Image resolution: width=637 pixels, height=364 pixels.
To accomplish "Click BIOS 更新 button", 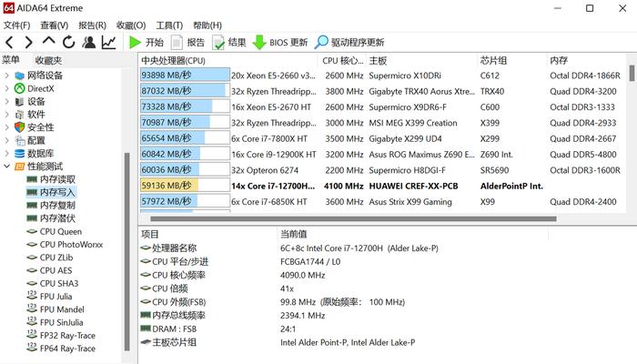I will tap(280, 42).
